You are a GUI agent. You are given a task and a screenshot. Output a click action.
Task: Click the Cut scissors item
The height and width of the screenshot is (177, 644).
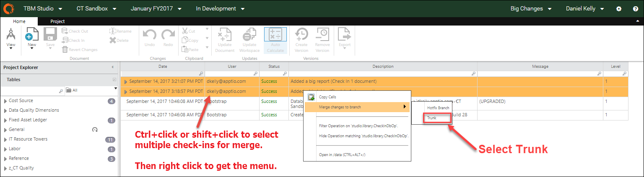tap(189, 31)
